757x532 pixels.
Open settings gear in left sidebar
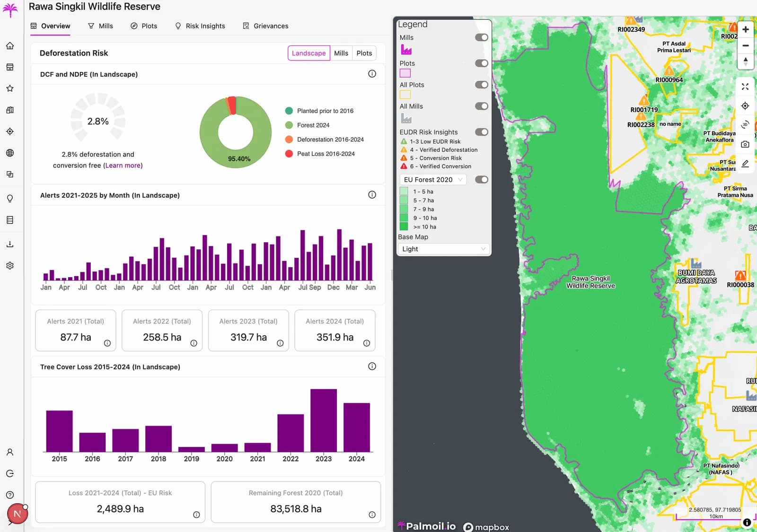[x=10, y=266]
